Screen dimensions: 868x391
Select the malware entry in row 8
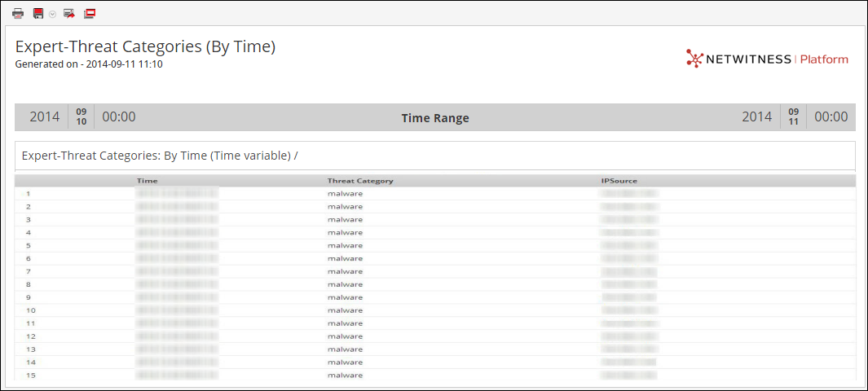tap(345, 284)
